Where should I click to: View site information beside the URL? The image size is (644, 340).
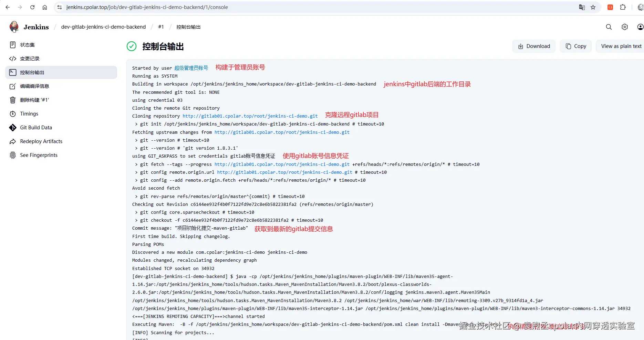[60, 7]
